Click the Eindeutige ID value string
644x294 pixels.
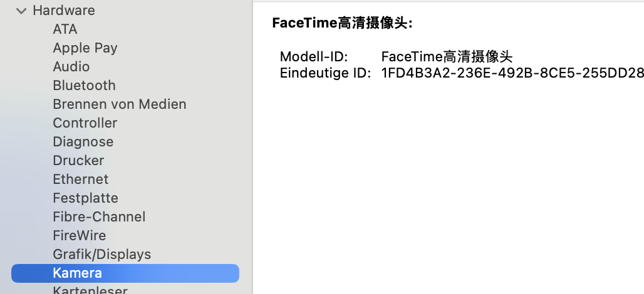512,73
